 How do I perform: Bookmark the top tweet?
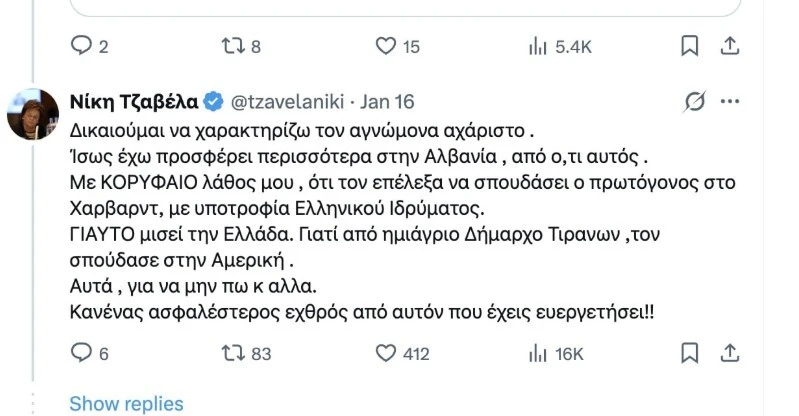pyautogui.click(x=689, y=45)
